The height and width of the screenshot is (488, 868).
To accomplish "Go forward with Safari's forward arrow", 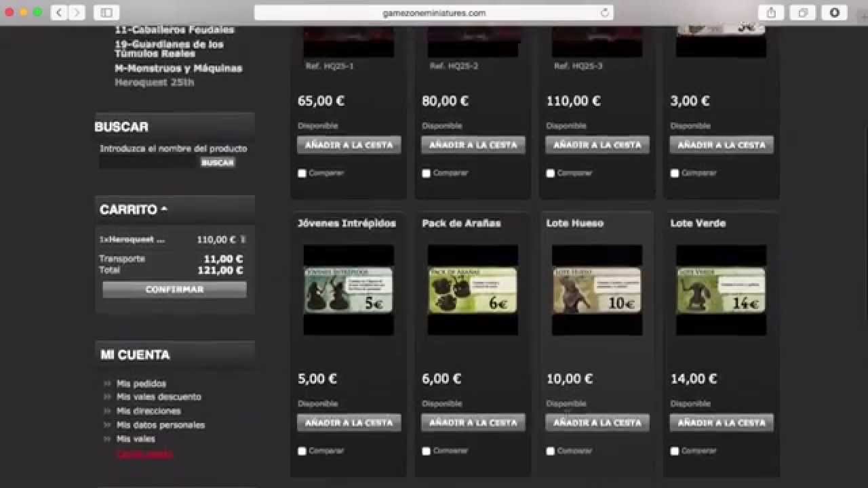I will [77, 12].
